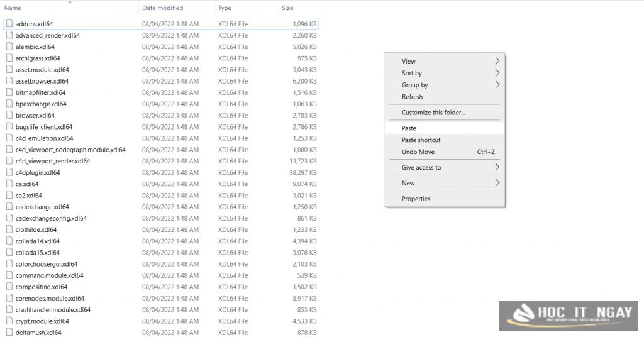The width and height of the screenshot is (644, 337).
Task: Select file corenodes.module.xdl64
Action: click(x=50, y=299)
